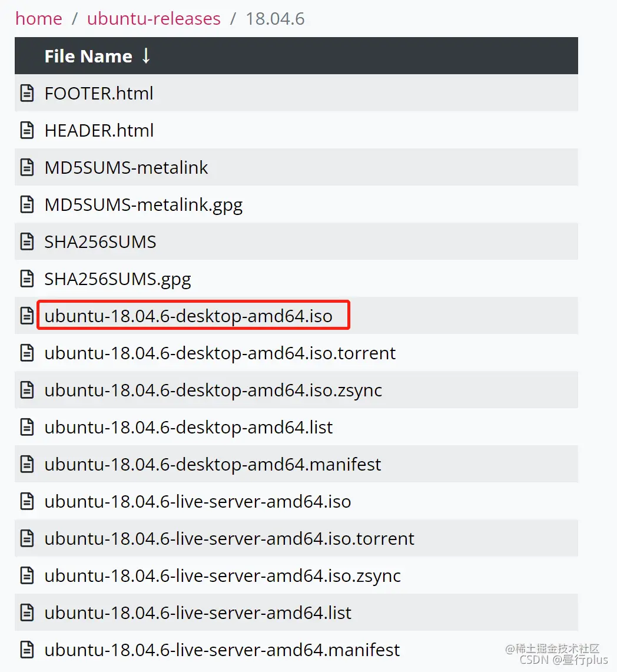Click the file icon beside FOOTER.html
Viewport: 617px width, 672px height.
pyautogui.click(x=27, y=93)
